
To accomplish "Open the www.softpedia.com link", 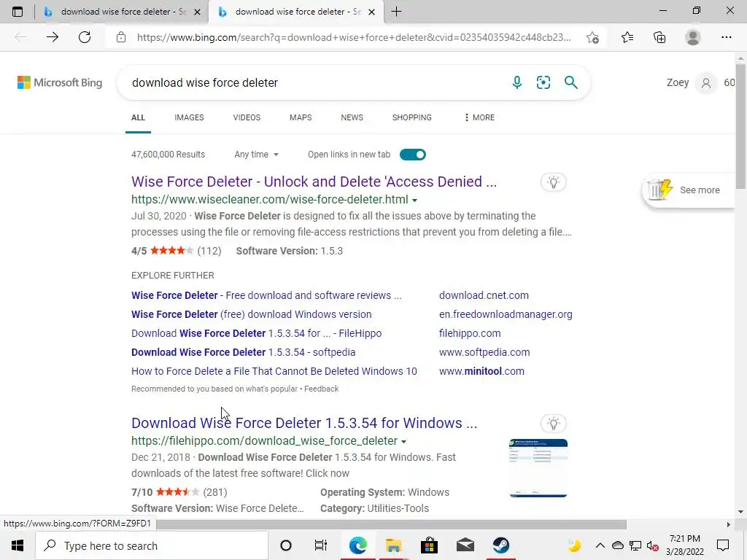I will [484, 352].
